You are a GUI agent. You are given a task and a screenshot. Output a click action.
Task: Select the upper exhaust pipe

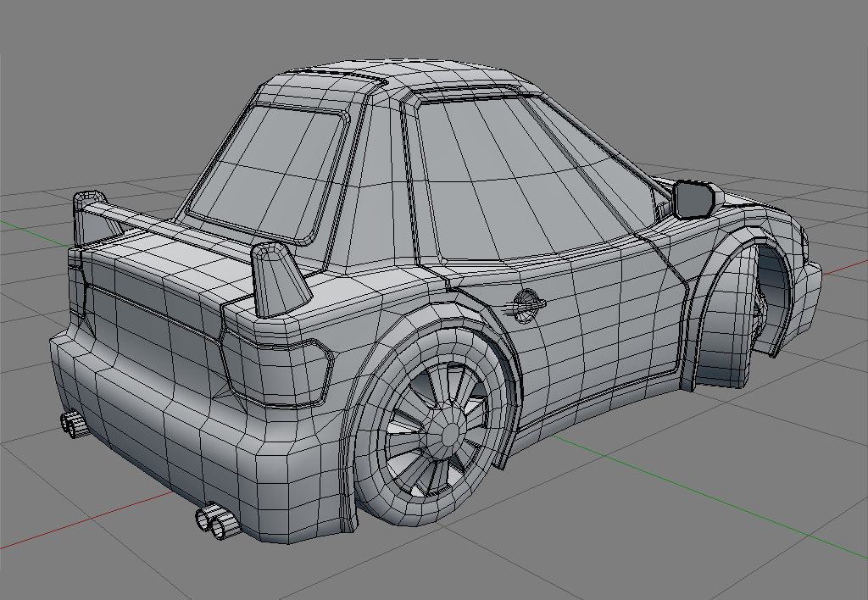72,424
